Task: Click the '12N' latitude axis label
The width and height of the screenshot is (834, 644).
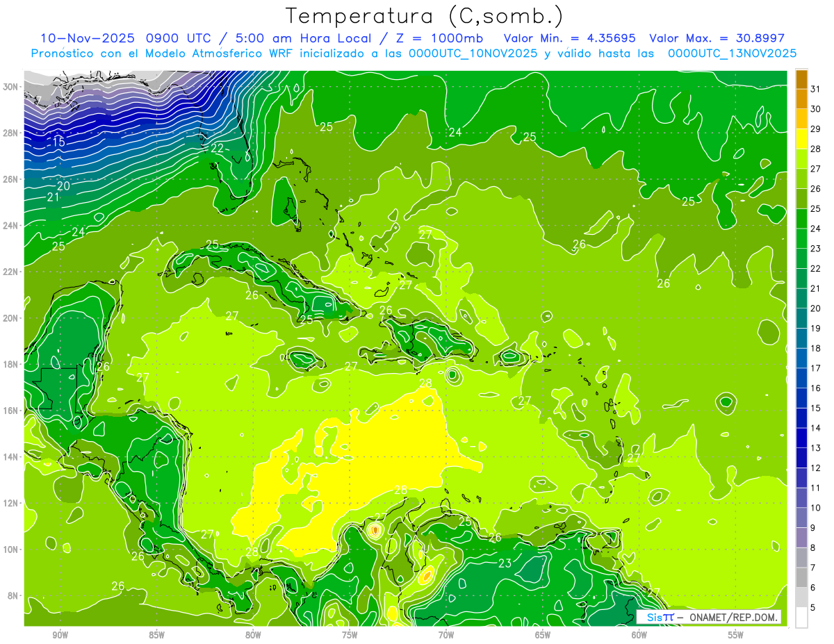Action: point(10,503)
